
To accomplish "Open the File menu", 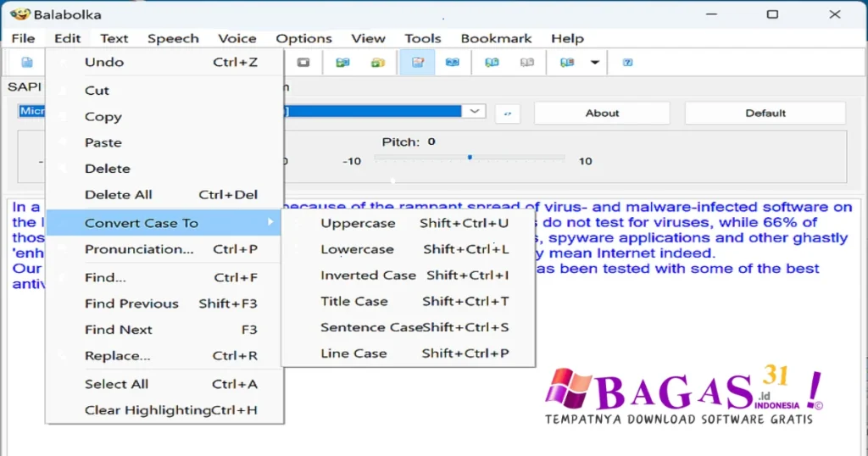I will (x=23, y=38).
